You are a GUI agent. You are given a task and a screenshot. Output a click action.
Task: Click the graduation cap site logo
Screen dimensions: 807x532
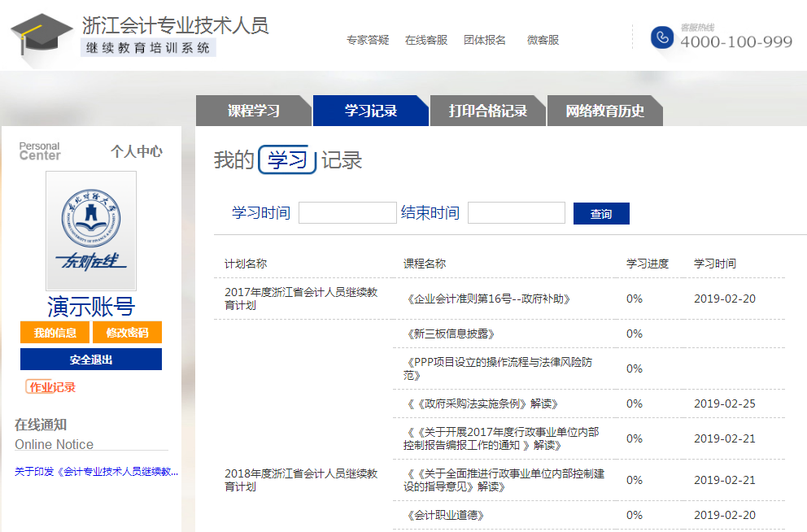tap(41, 38)
